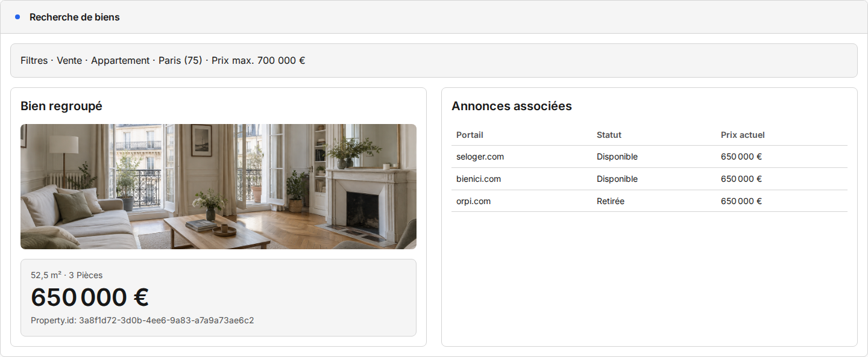Click the Disponible status for seloger.com
This screenshot has width=868, height=357.
click(617, 157)
